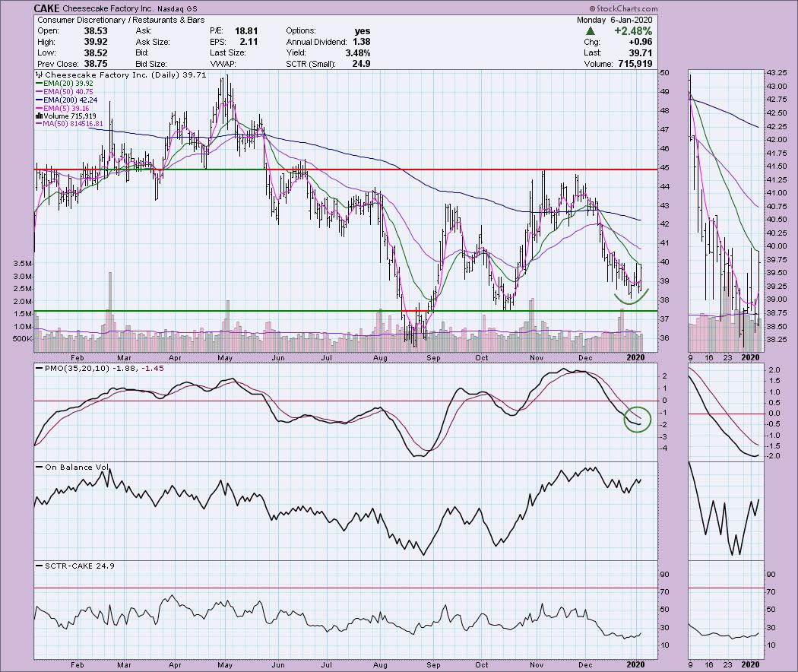Image resolution: width=798 pixels, height=672 pixels.
Task: Select the Prev Close value 38.75
Action: tap(96, 64)
